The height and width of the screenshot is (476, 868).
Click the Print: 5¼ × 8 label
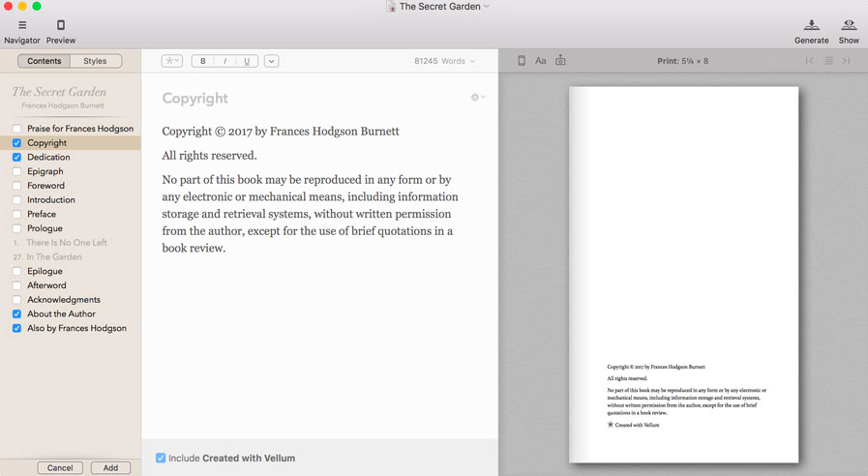682,61
